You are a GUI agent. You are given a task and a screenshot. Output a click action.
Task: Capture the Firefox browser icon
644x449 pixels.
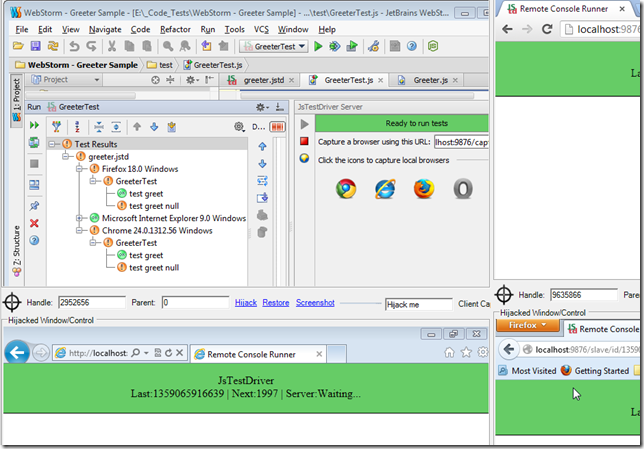(x=424, y=189)
